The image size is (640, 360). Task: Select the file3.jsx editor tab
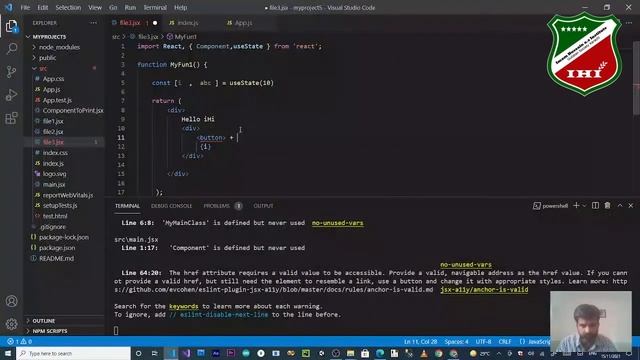pyautogui.click(x=130, y=23)
